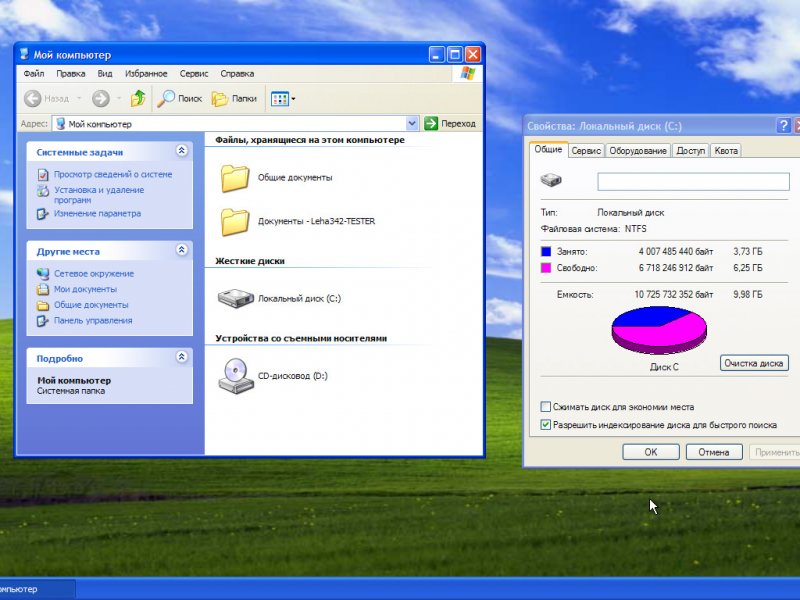Switch to Сервис tab in properties
This screenshot has width=800, height=600.
point(586,151)
